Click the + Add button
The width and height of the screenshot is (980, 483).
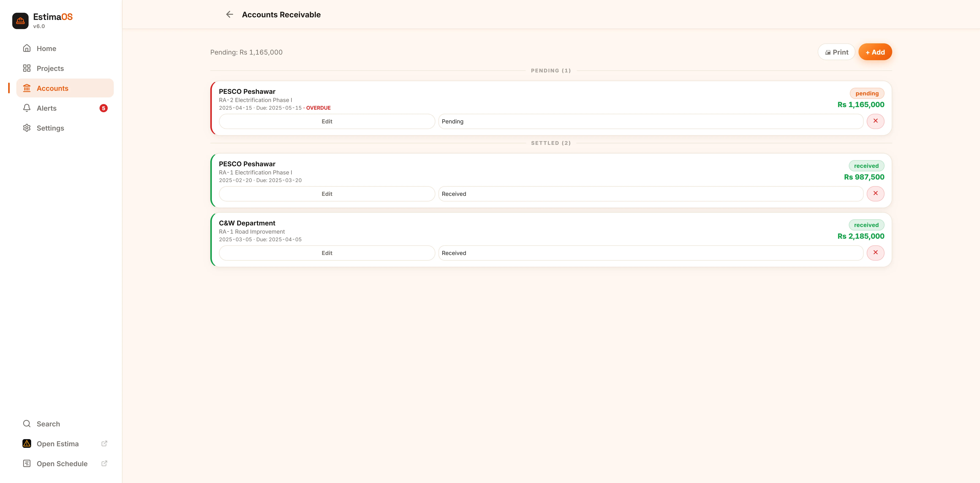(x=875, y=52)
